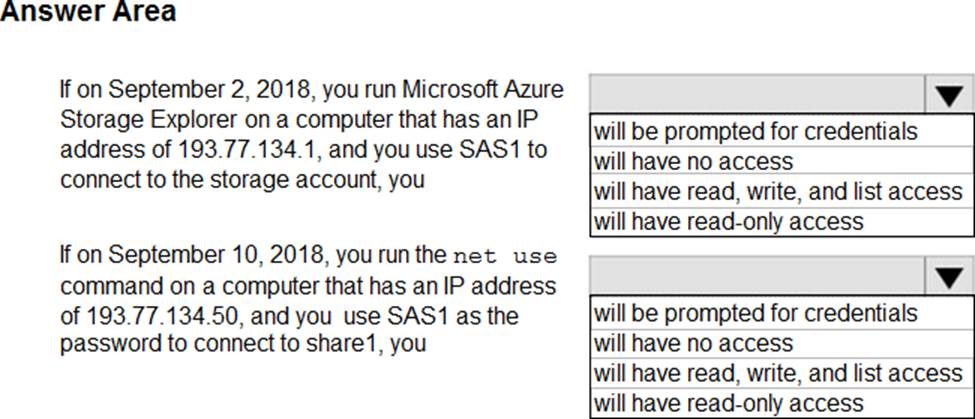Choose 'will have no access' in first list

[x=782, y=162]
